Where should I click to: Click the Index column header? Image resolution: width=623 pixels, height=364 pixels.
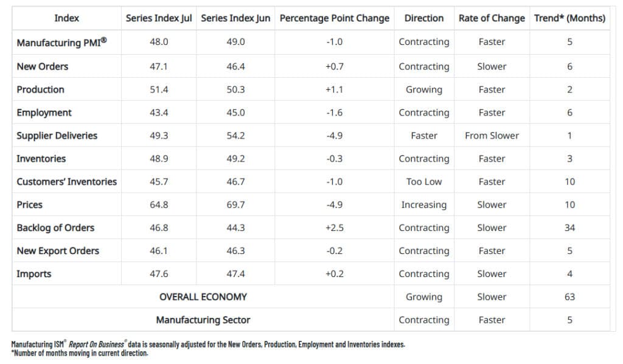pyautogui.click(x=67, y=18)
